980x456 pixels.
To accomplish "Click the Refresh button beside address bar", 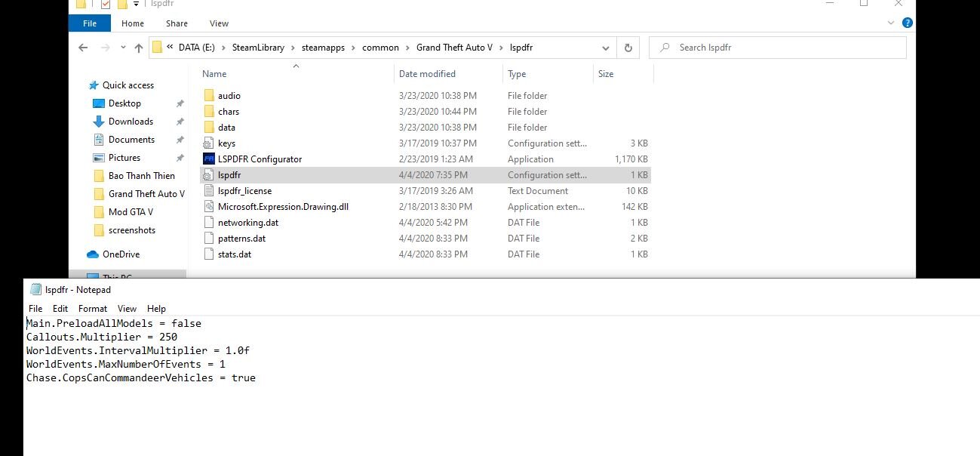I will click(628, 48).
